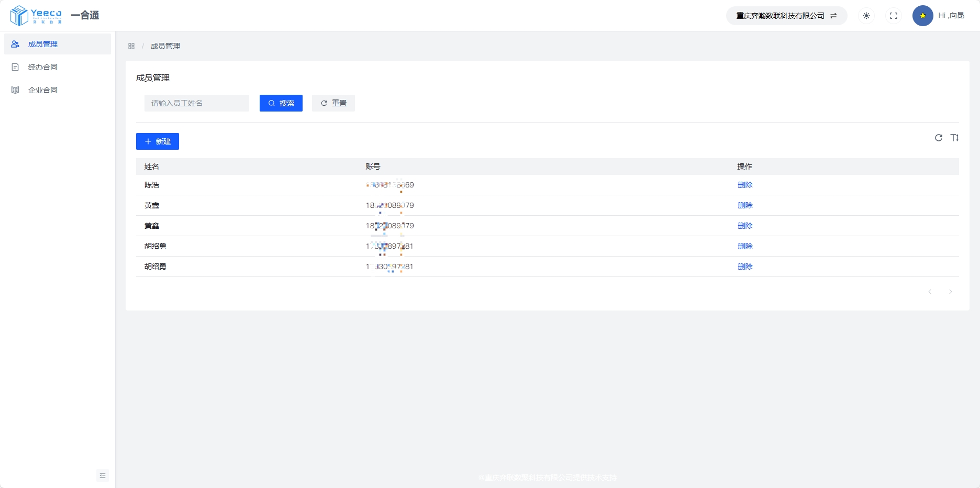This screenshot has height=488, width=980.
Task: Click the 姓名 column header
Action: (152, 167)
